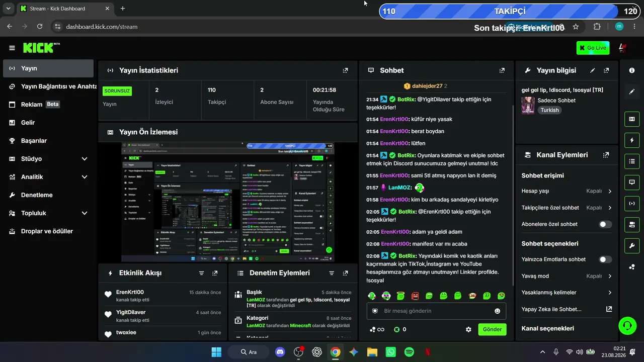Toggle Abonelere özel sohbet switch

click(605, 224)
